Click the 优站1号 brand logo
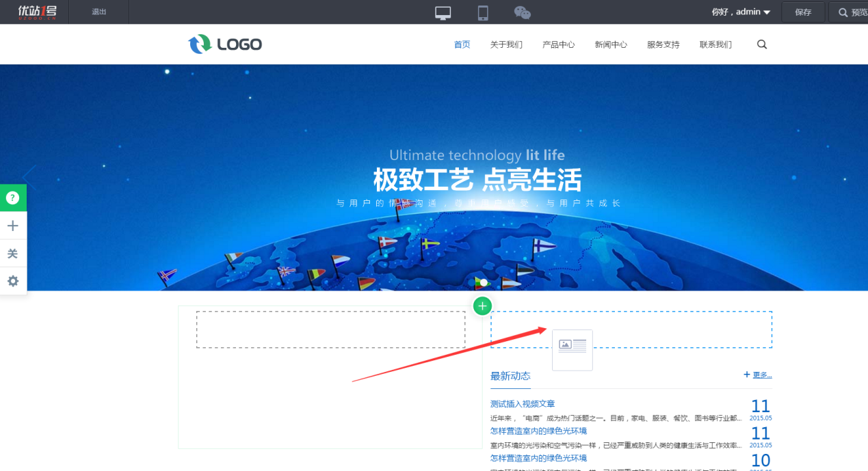The height and width of the screenshot is (471, 868). coord(38,12)
